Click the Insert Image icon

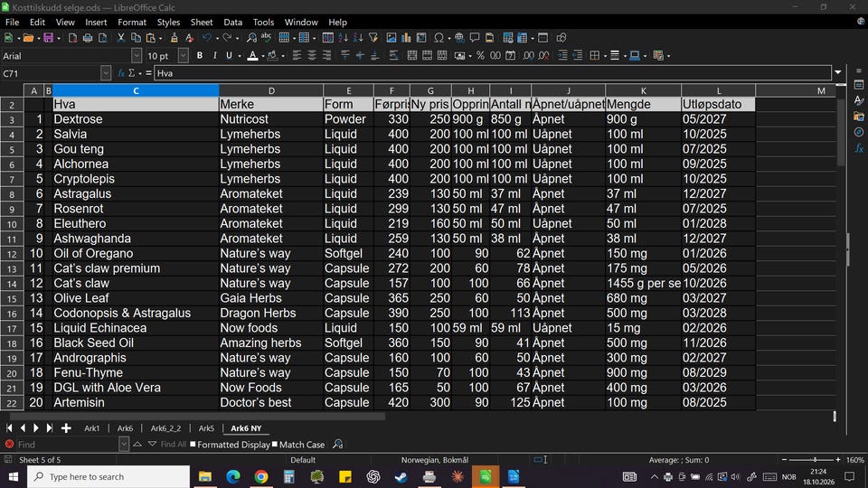(x=392, y=38)
